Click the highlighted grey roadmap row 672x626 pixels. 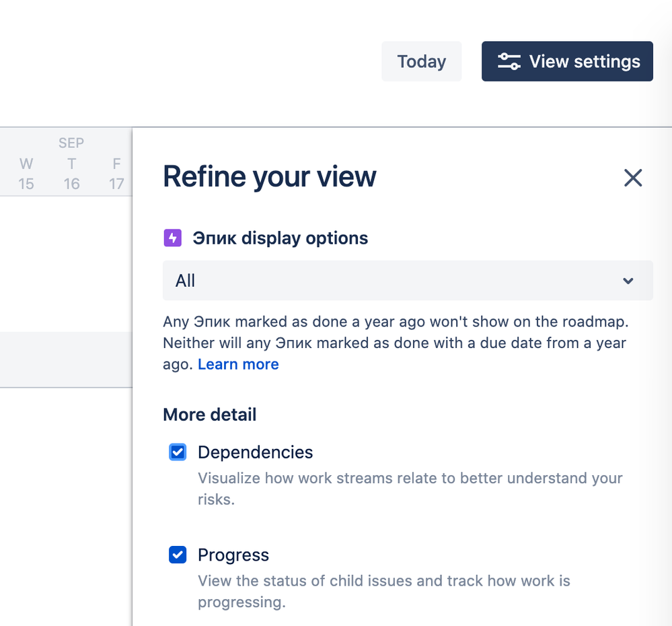click(x=66, y=359)
